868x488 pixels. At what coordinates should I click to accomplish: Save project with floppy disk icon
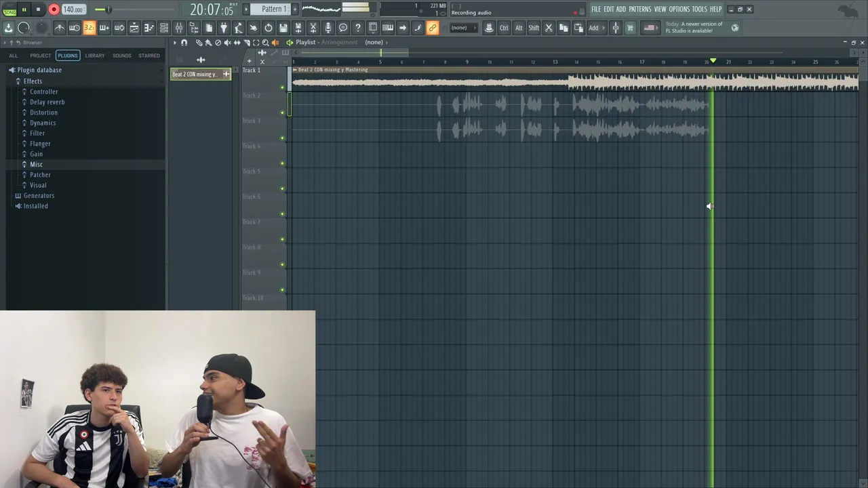pos(283,28)
